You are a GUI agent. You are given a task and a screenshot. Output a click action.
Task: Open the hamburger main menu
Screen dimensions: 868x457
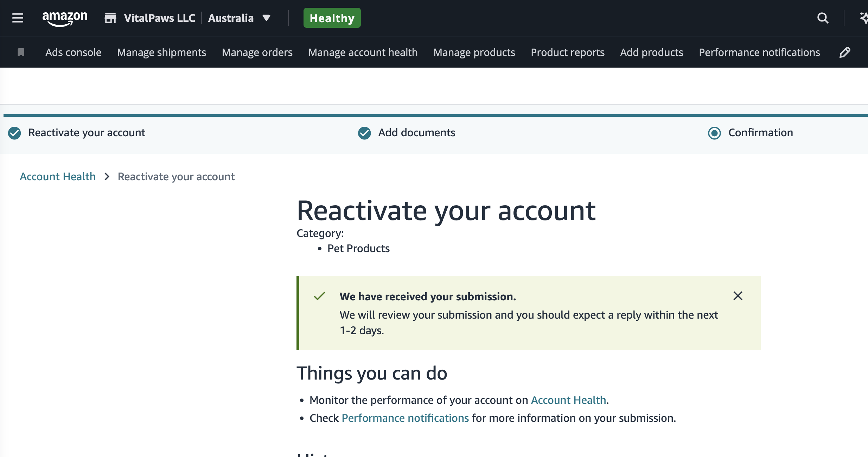(18, 18)
